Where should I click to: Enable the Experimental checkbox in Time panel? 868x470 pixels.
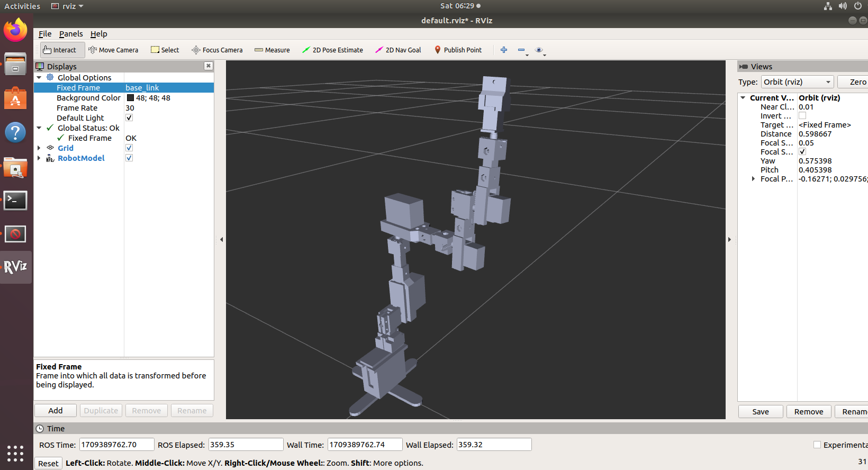(x=817, y=445)
